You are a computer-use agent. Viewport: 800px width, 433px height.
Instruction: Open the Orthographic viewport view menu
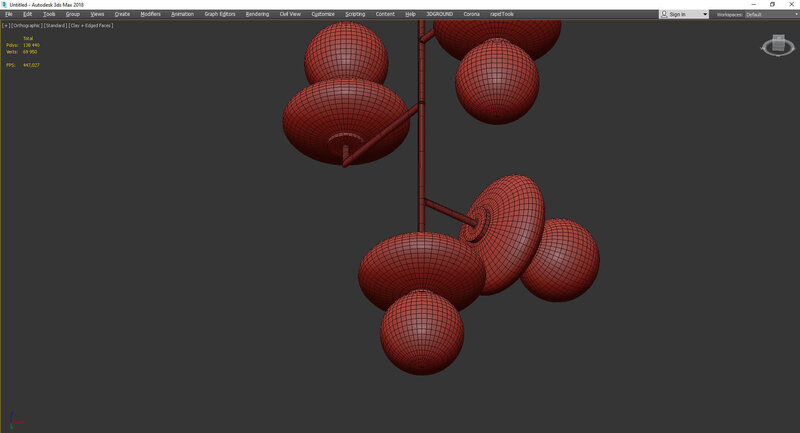click(x=25, y=25)
